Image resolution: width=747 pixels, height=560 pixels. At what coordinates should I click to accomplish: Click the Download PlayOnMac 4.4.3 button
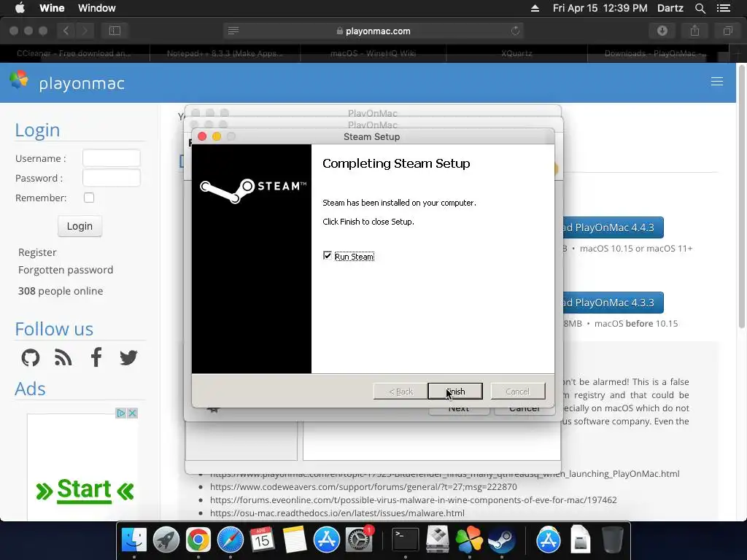(614, 227)
